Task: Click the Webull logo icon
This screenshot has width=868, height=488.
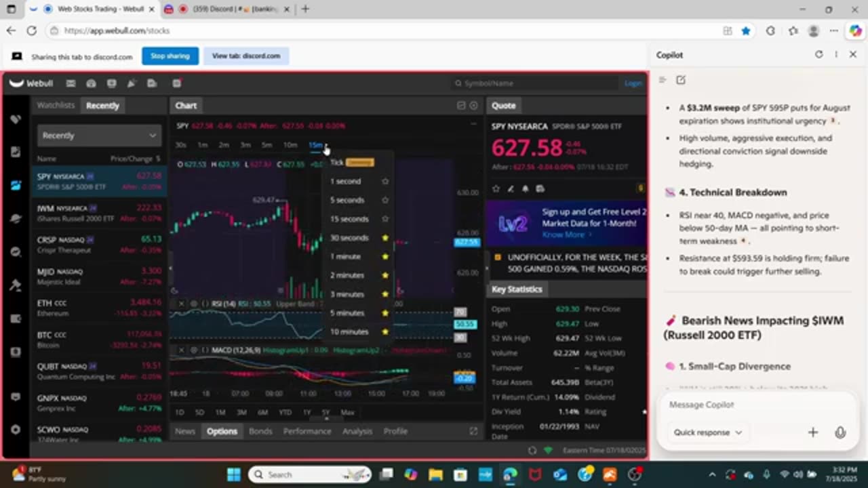Action: pos(16,83)
